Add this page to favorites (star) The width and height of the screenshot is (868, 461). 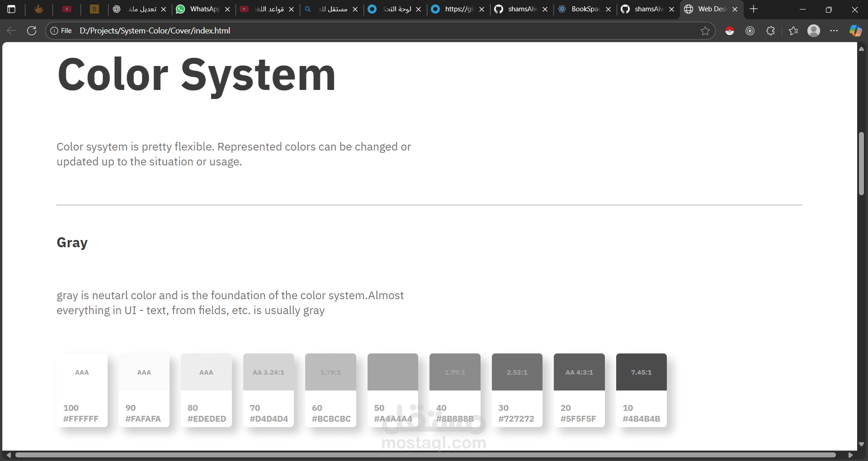(x=705, y=31)
